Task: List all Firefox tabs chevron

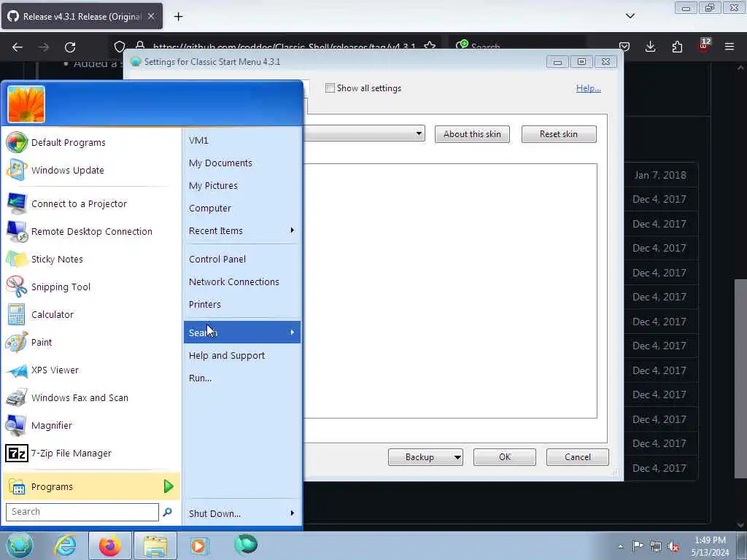Action: (630, 16)
